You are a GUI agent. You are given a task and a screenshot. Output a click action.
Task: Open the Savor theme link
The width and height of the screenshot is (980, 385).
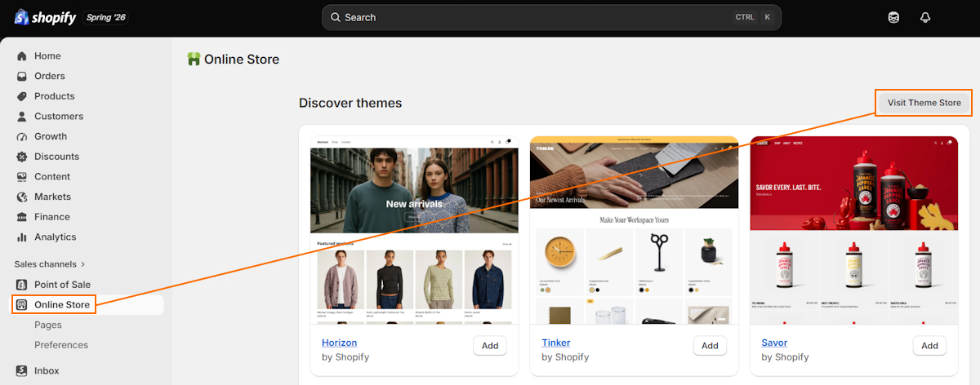(x=774, y=343)
